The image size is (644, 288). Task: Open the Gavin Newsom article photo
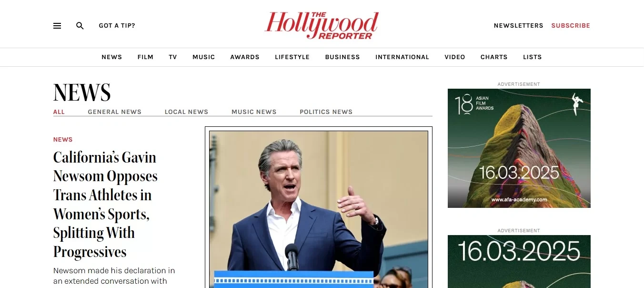tap(319, 209)
